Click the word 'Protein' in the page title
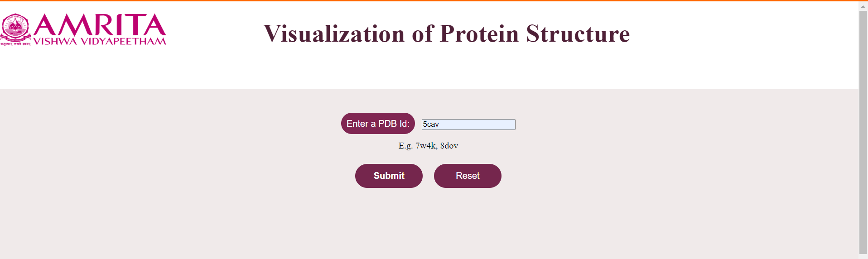The image size is (868, 259). (479, 34)
